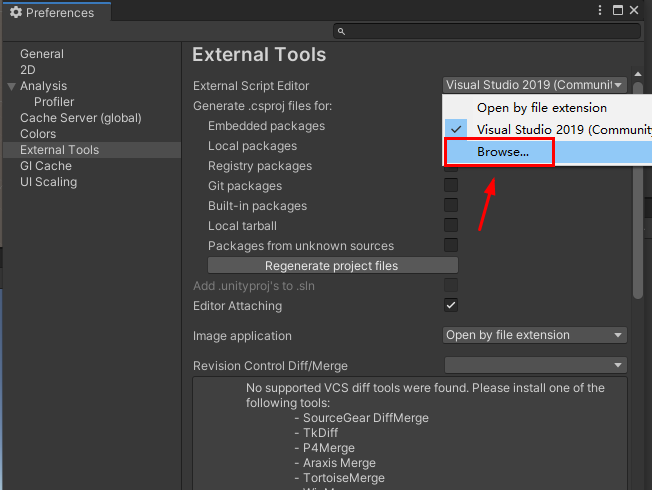
Task: Open External Script Editor dropdown
Action: [x=535, y=85]
